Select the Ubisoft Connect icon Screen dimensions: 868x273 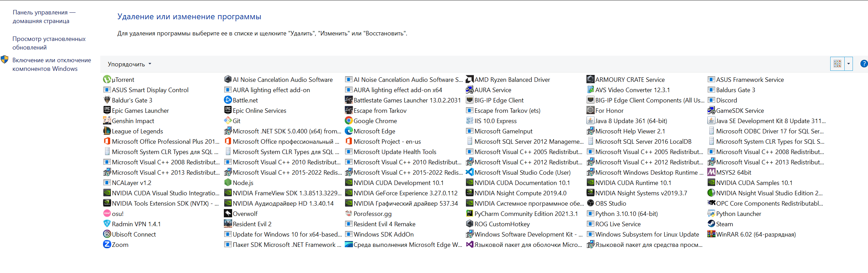107,234
